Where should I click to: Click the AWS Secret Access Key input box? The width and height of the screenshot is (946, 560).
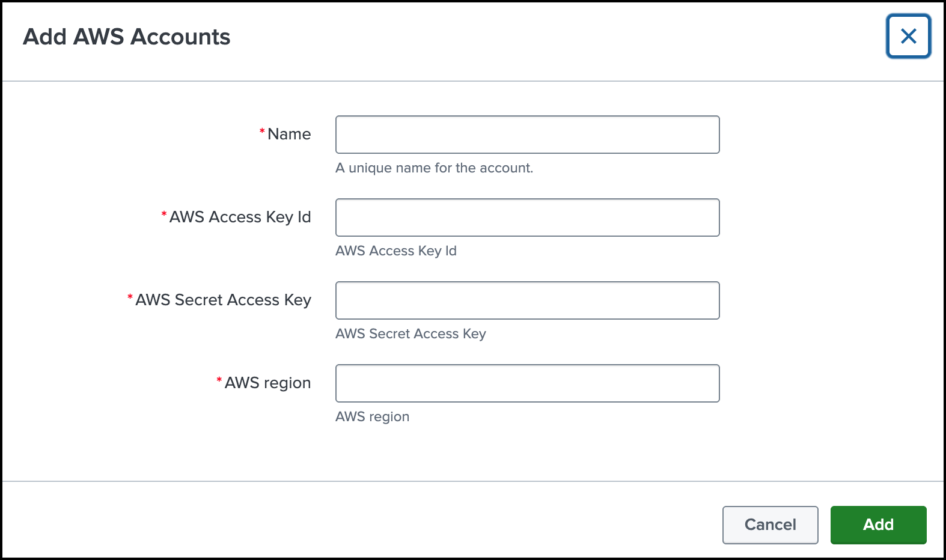pyautogui.click(x=527, y=300)
